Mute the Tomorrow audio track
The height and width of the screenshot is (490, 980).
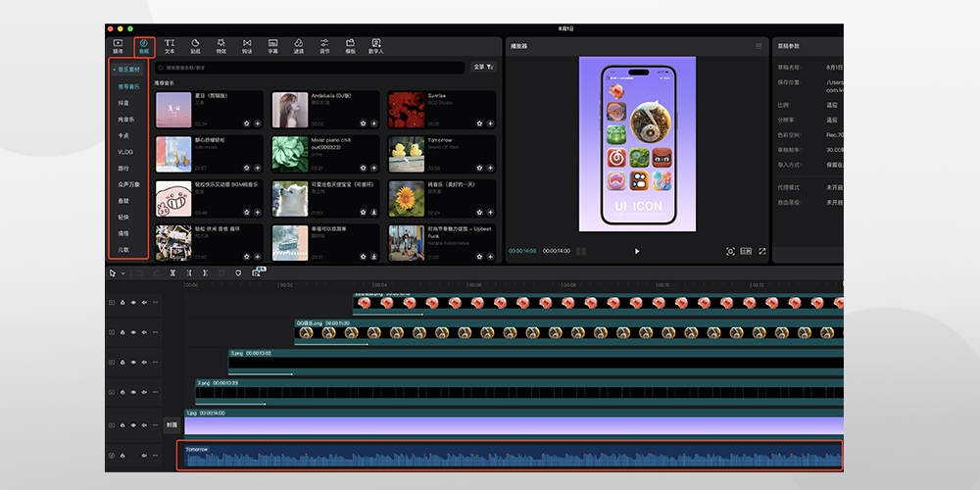tap(144, 456)
